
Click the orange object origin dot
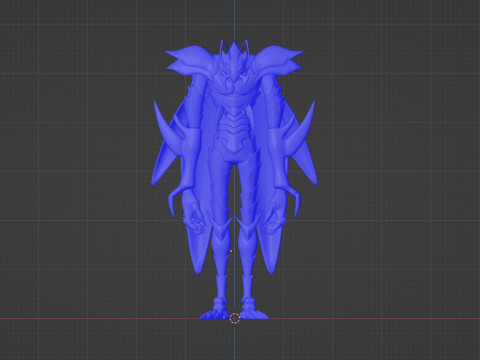coord(231,251)
